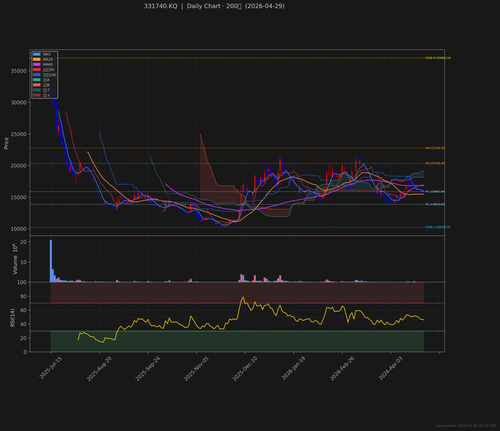Click the 10 tick on the Volume axis
The width and height of the screenshot is (500, 431).
(x=23, y=262)
